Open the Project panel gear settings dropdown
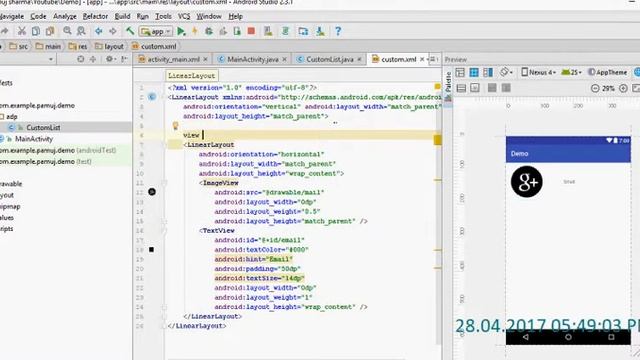This screenshot has height=360, width=640. point(111,59)
